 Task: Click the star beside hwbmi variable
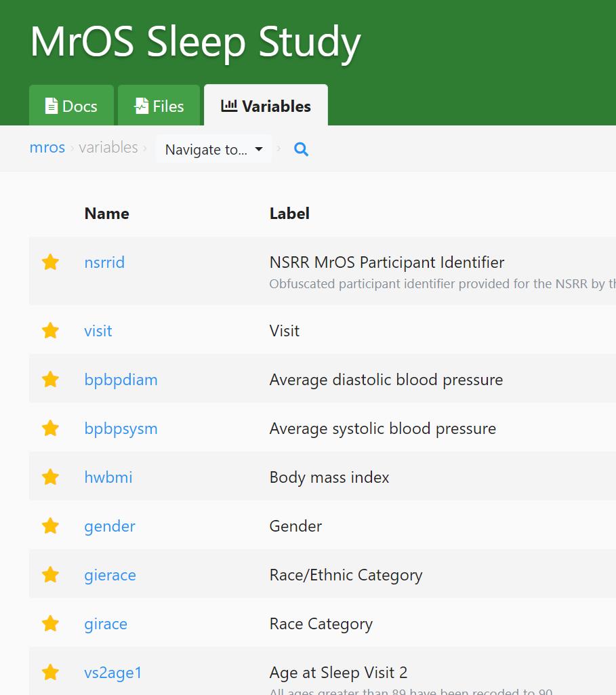point(51,477)
